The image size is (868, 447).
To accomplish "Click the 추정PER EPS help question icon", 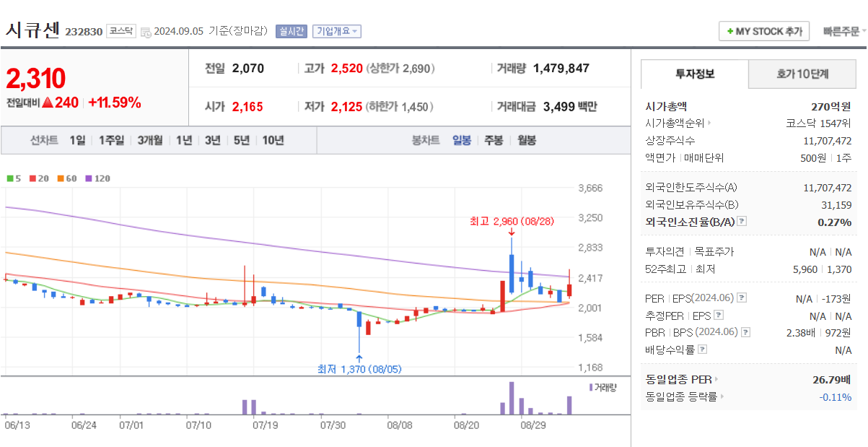I will pos(718,316).
